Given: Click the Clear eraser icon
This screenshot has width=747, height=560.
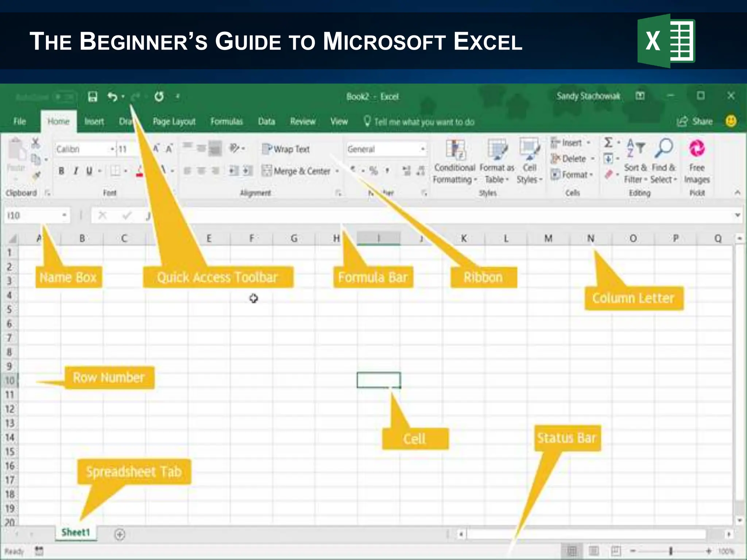Looking at the screenshot, I should [x=608, y=175].
